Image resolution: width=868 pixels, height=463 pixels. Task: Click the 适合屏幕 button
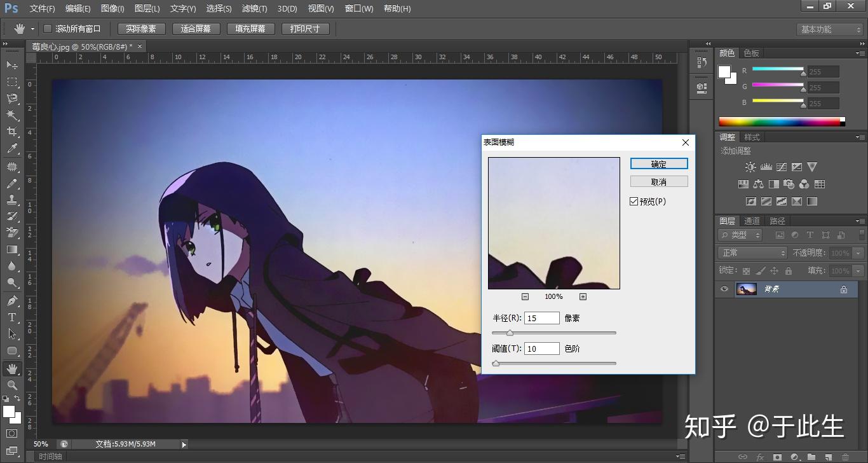point(196,29)
